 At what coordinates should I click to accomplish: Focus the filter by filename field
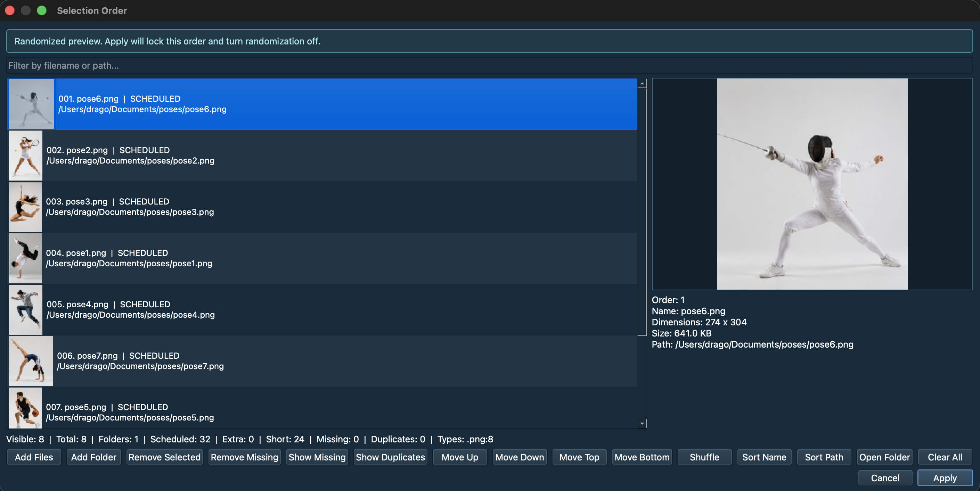coord(489,65)
